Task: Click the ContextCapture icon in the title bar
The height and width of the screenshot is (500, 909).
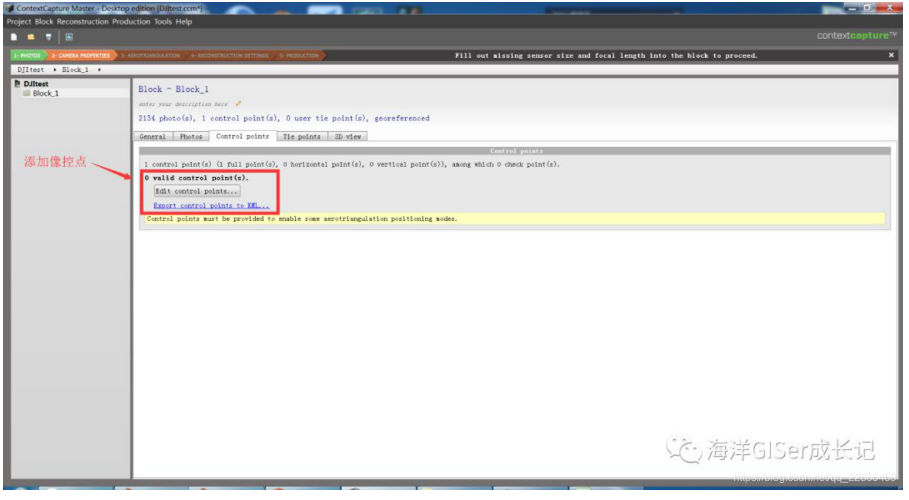Action: [x=10, y=8]
